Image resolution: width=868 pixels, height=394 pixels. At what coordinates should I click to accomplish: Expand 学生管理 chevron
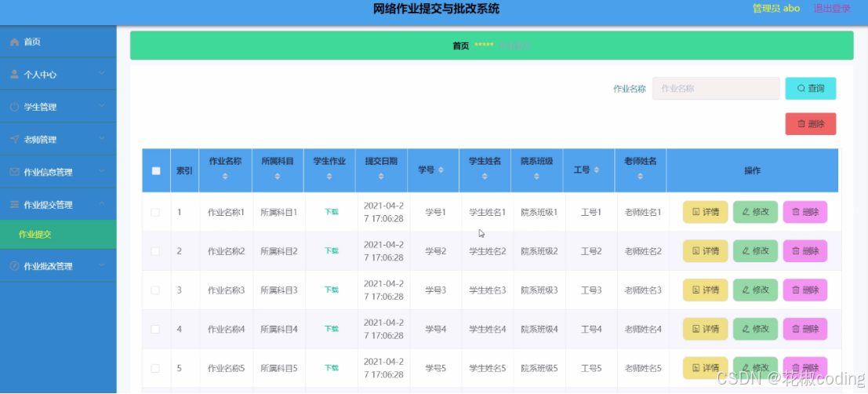tap(102, 106)
